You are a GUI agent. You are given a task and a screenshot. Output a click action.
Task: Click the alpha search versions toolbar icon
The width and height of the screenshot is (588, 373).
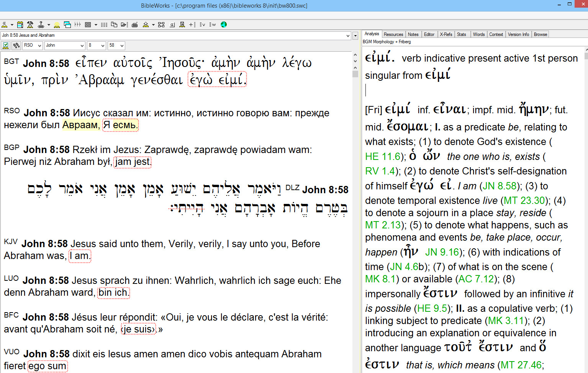(x=5, y=24)
